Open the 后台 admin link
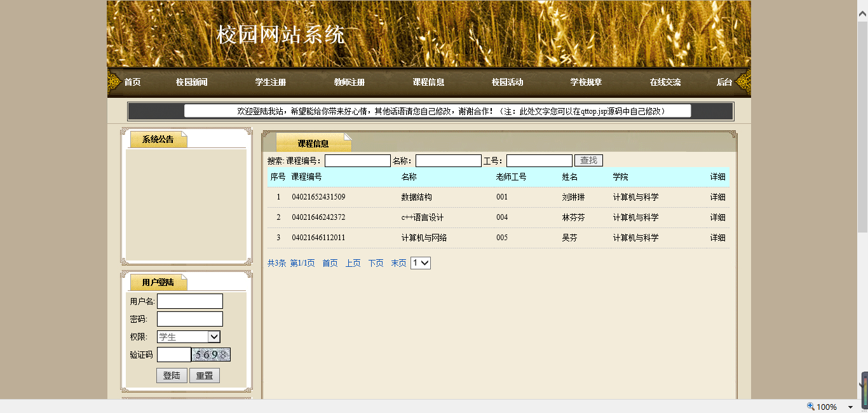Screen dimensions: 868x413 [x=724, y=83]
